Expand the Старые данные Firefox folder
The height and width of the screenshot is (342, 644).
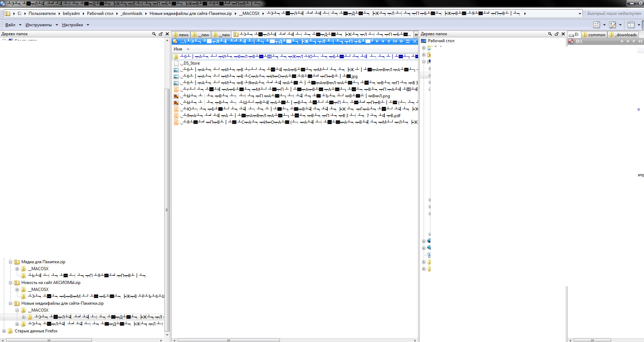4,331
